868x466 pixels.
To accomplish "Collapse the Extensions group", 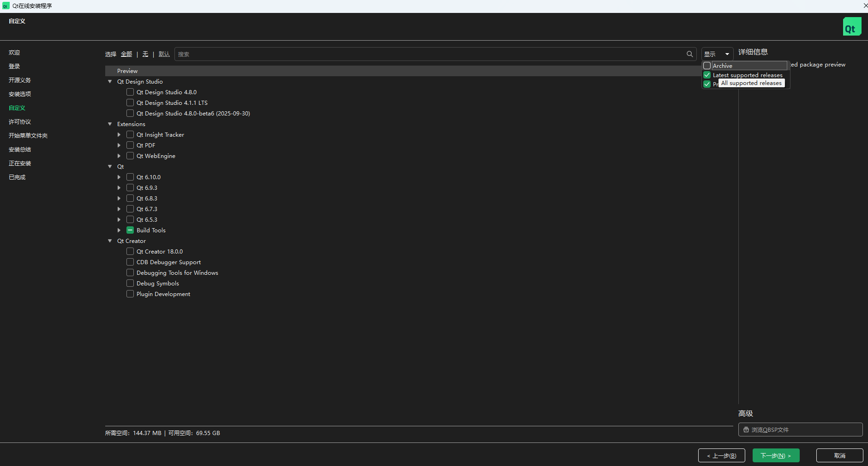I will [x=110, y=124].
